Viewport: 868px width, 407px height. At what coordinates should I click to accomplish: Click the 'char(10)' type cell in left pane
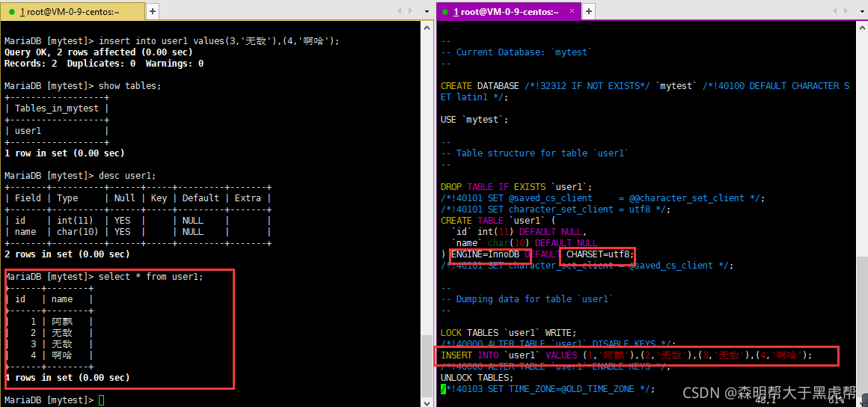[x=78, y=232]
